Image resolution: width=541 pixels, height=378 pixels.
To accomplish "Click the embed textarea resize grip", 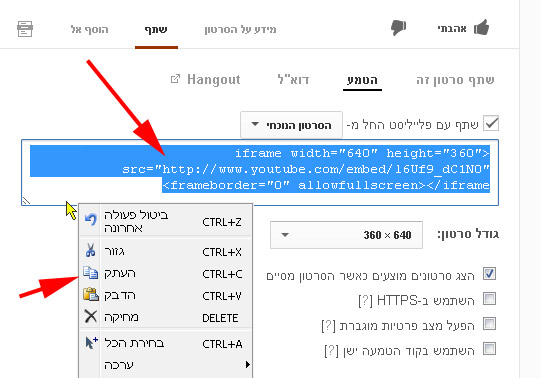I will pyautogui.click(x=27, y=200).
